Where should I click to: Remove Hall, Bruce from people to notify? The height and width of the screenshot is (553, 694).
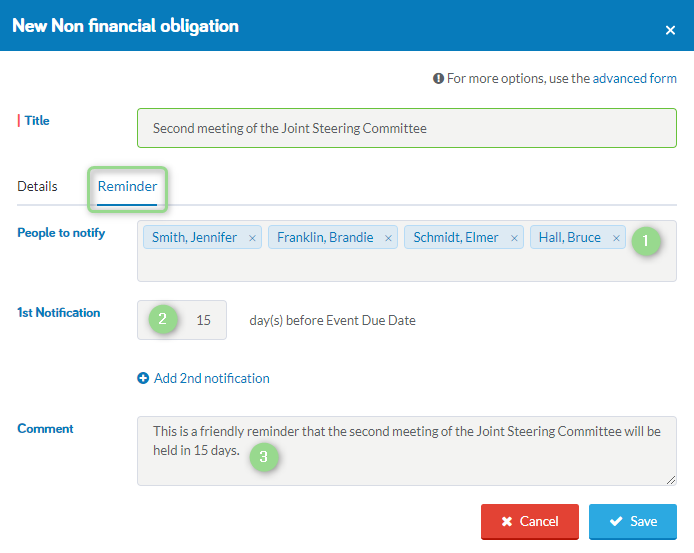pyautogui.click(x=616, y=238)
